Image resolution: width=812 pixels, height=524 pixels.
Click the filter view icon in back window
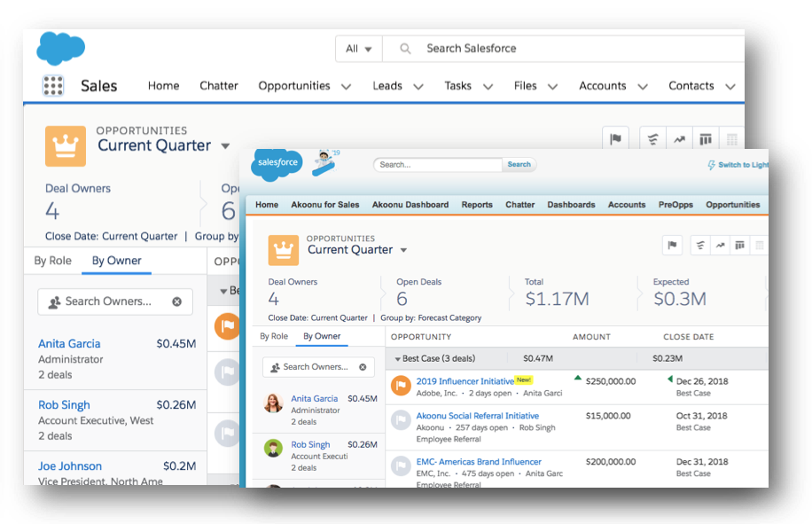coord(653,139)
